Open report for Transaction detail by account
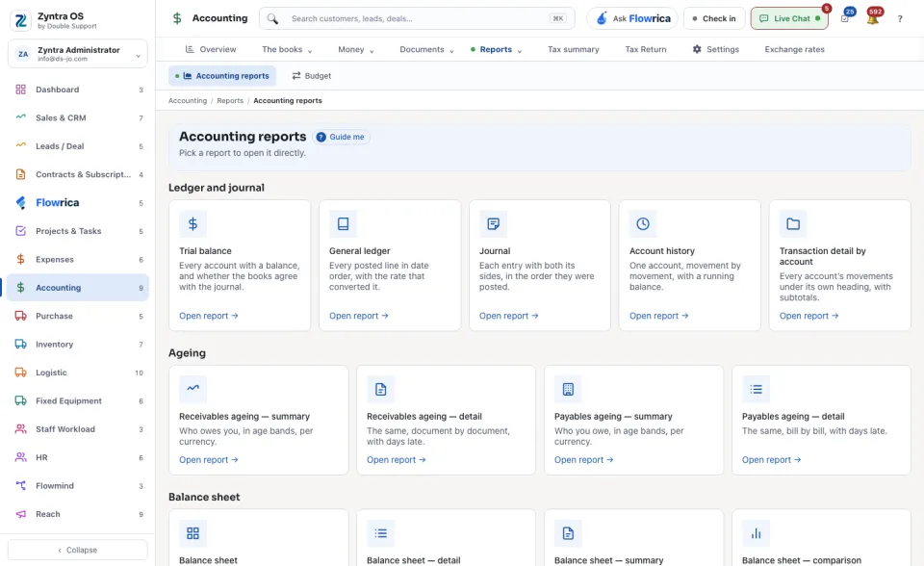 point(809,316)
